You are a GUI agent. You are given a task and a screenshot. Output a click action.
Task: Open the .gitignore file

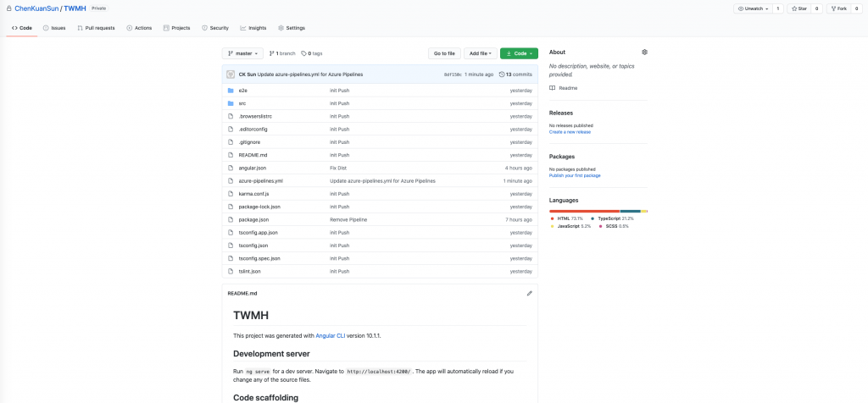point(249,142)
